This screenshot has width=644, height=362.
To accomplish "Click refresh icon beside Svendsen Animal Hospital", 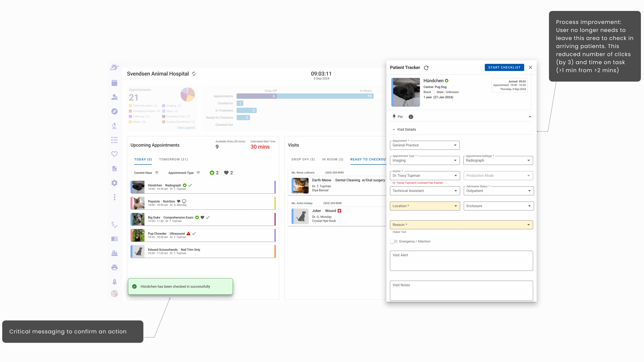I will [194, 74].
